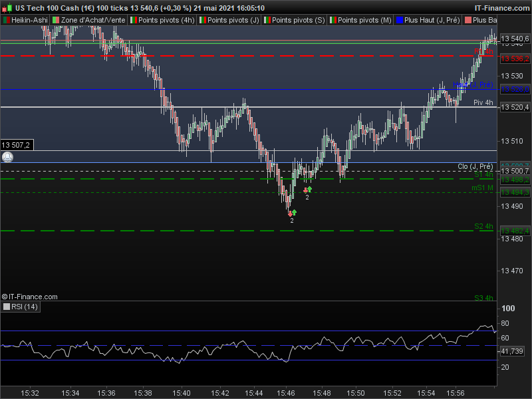532x399 pixels.
Task: Click the RSI value tag 41,739
Action: click(x=512, y=352)
